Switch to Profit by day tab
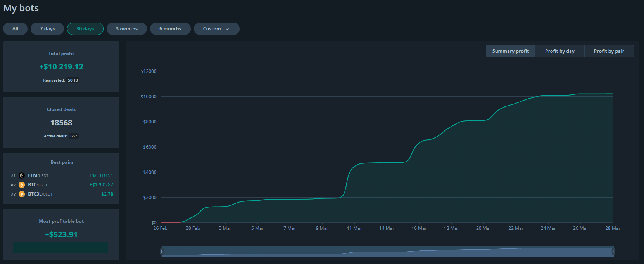644x264 pixels. tap(559, 51)
